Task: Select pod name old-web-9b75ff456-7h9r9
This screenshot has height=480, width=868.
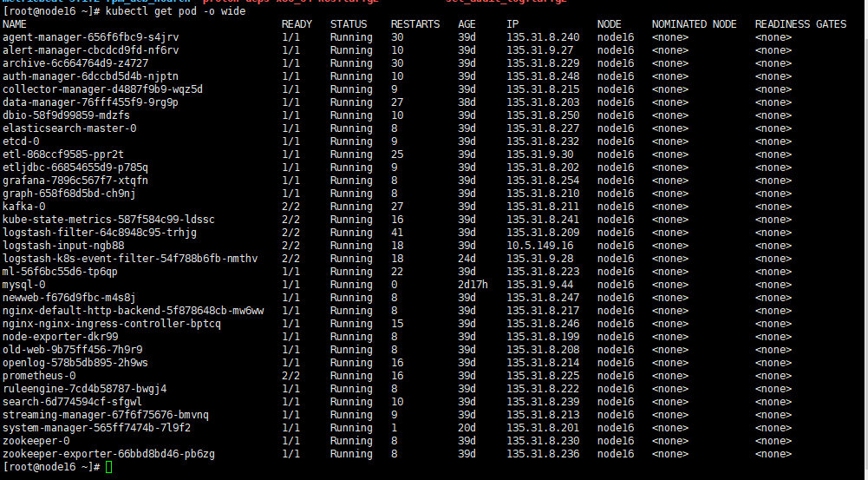Action: 73,350
